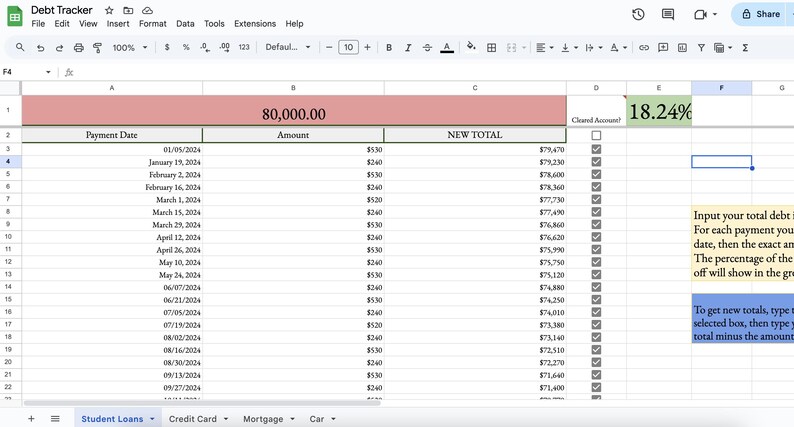Open Student Loans tab menu arrow
This screenshot has width=794, height=427.
[152, 419]
